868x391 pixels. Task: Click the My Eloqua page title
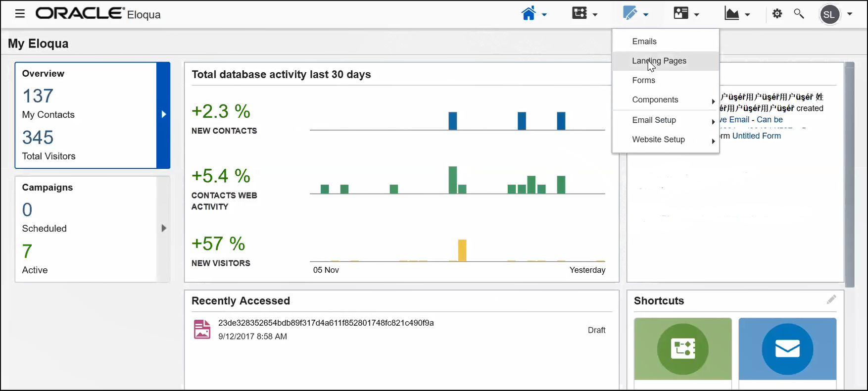pos(38,44)
